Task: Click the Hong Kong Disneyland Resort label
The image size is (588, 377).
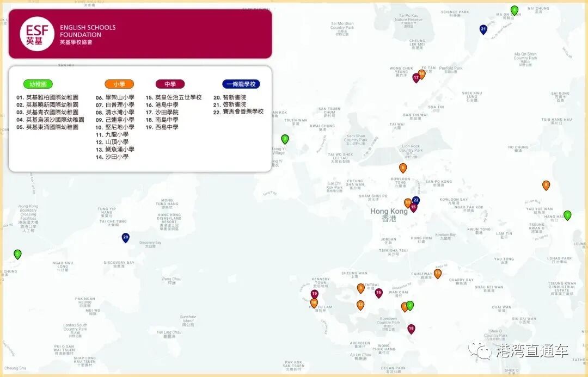Action: [169, 222]
